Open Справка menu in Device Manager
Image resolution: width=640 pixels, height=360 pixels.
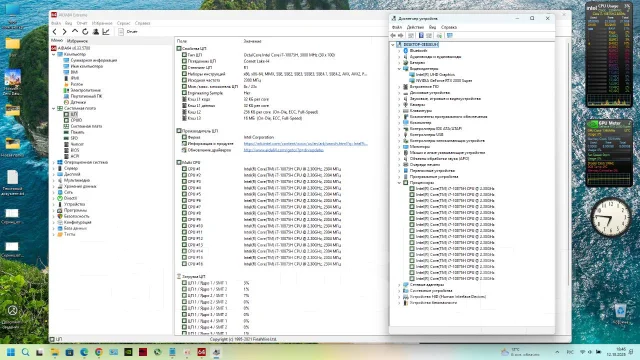(449, 27)
